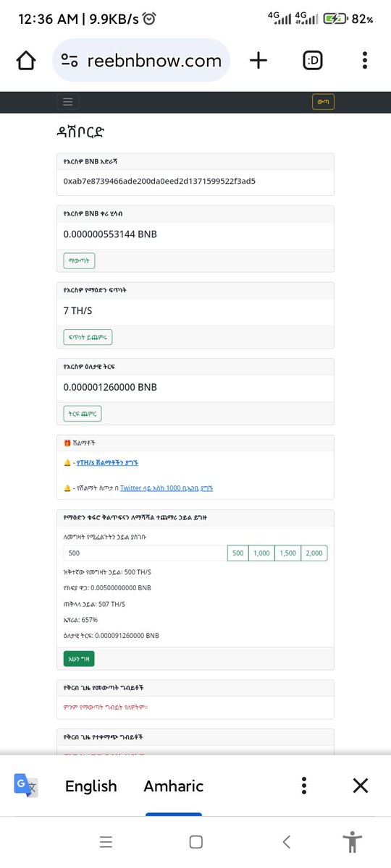
Task: Click the daily profit 0.000001260000 BNB
Action: [x=110, y=387]
